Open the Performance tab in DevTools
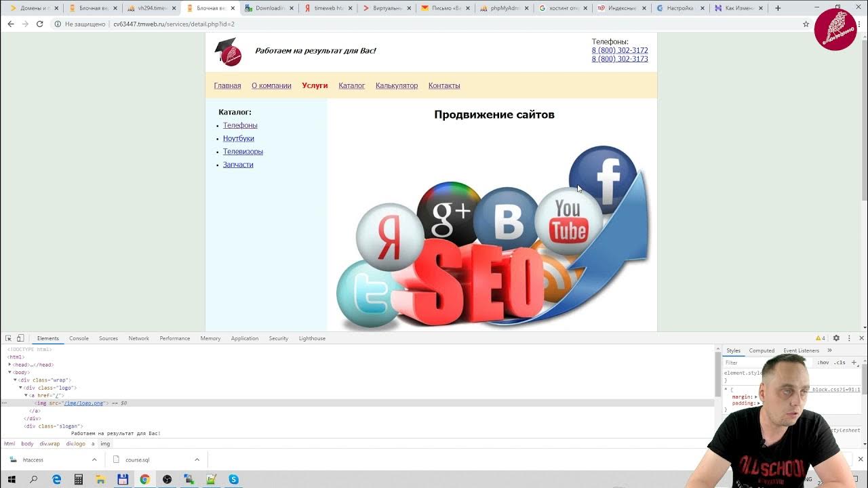Viewport: 868px width, 488px height. pos(175,338)
